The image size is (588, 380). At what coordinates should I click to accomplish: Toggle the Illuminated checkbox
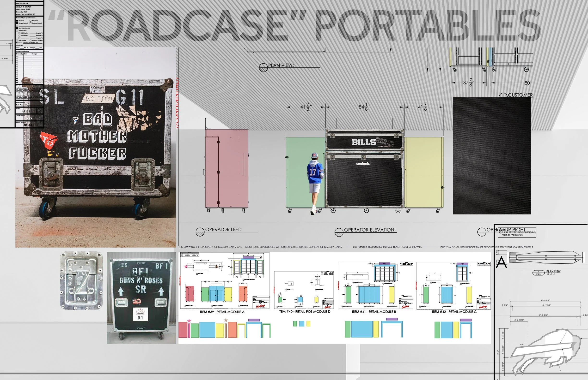17,31
